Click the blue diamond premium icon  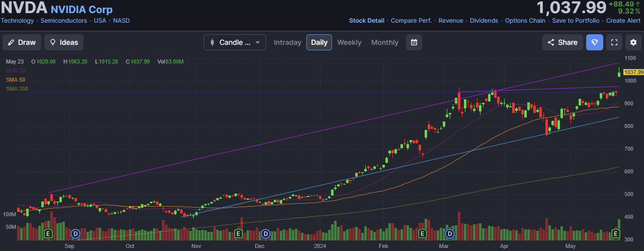point(595,42)
